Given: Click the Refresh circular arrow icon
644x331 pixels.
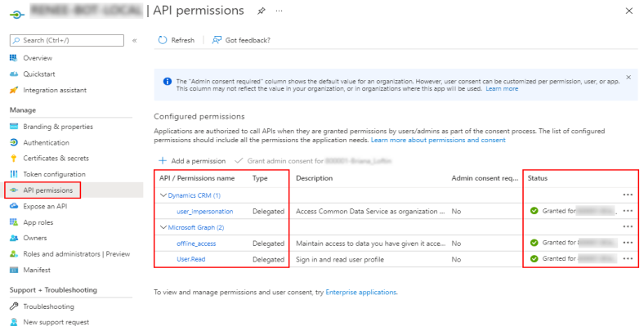Looking at the screenshot, I should pyautogui.click(x=163, y=40).
